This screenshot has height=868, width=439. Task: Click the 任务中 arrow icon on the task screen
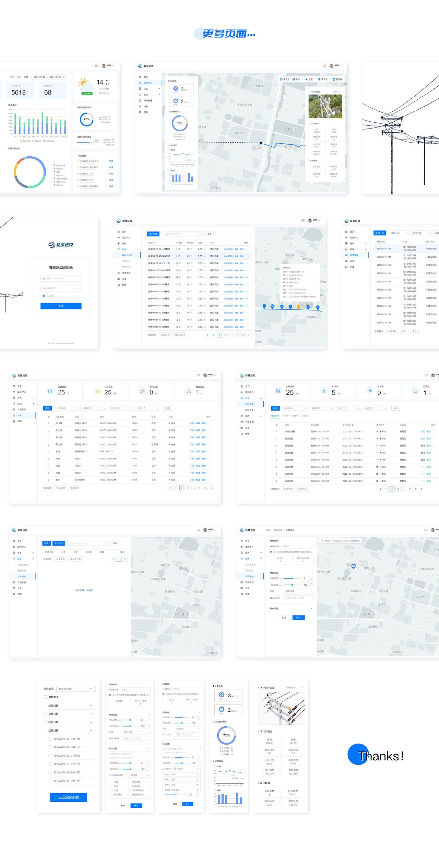tap(370, 391)
